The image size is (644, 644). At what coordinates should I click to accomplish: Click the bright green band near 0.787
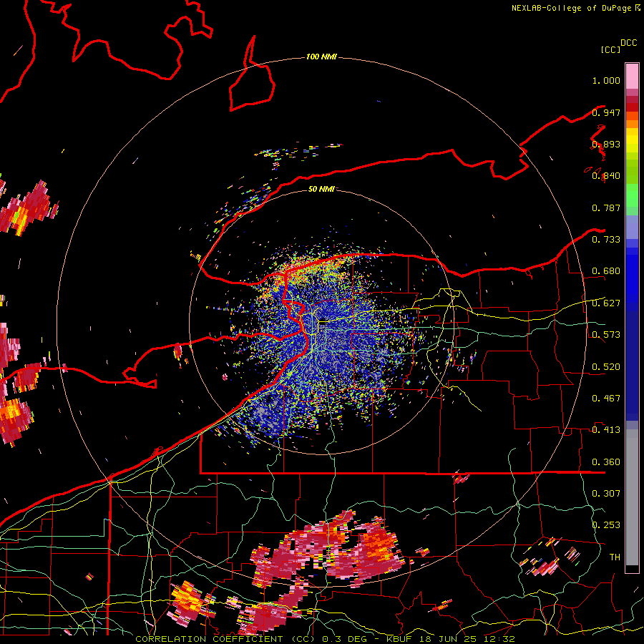(632, 195)
